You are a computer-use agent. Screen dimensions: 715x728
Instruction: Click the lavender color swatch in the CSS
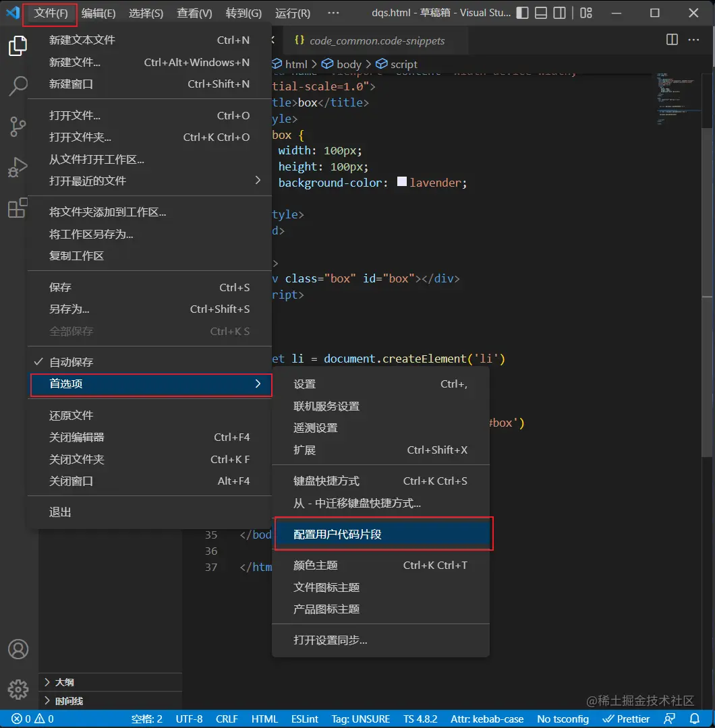pos(401,181)
